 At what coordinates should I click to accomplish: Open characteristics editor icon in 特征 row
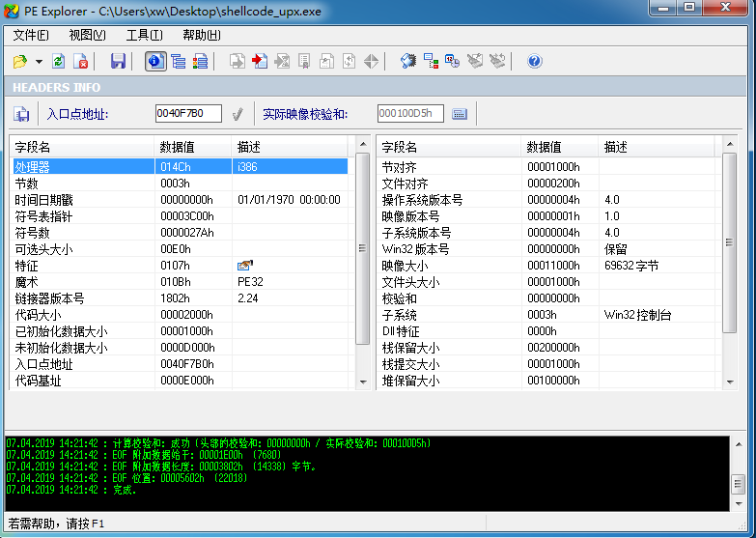pos(245,265)
